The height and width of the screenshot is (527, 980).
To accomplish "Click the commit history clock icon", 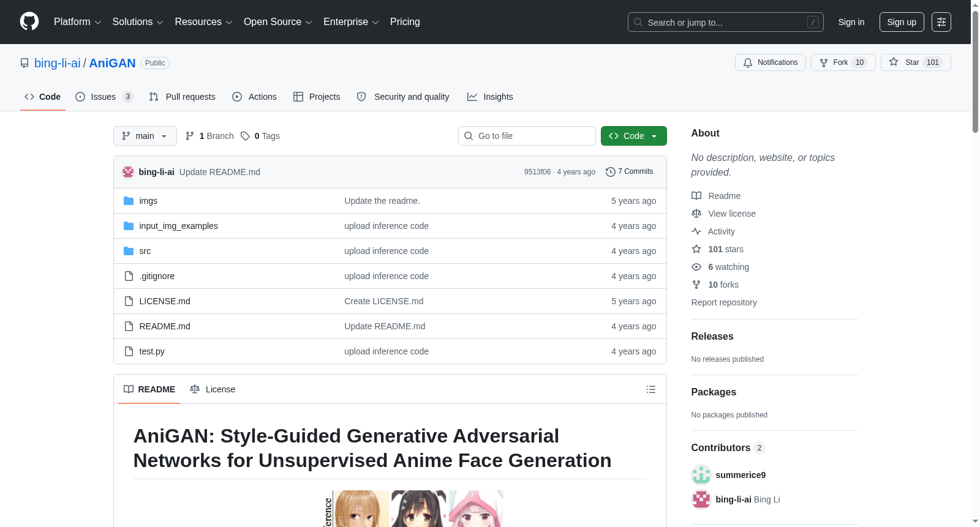I will 610,172.
